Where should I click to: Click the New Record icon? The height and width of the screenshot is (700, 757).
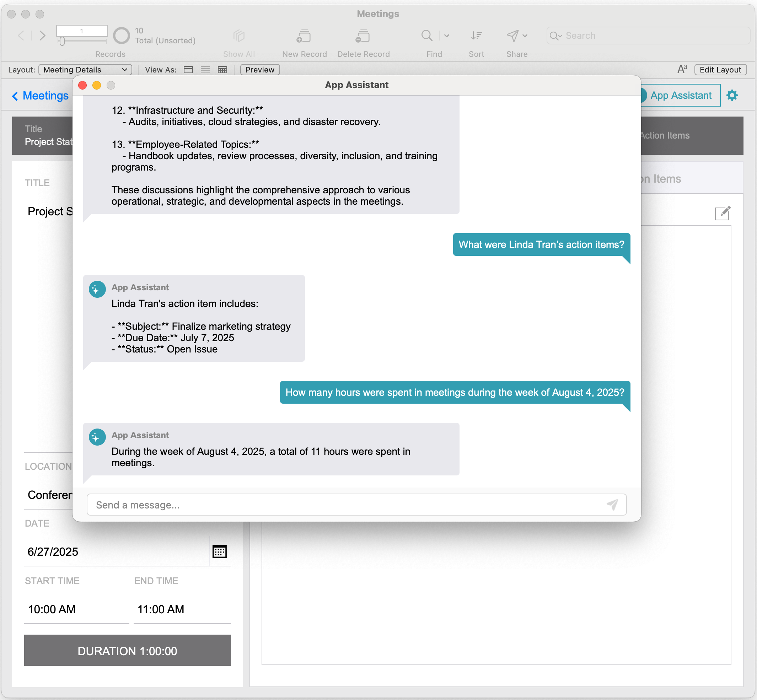(304, 36)
